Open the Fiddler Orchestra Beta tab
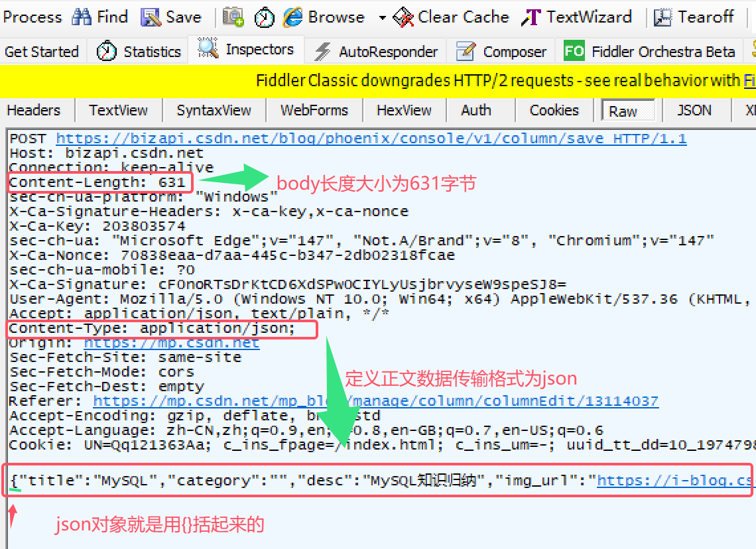The width and height of the screenshot is (756, 549). point(663,52)
